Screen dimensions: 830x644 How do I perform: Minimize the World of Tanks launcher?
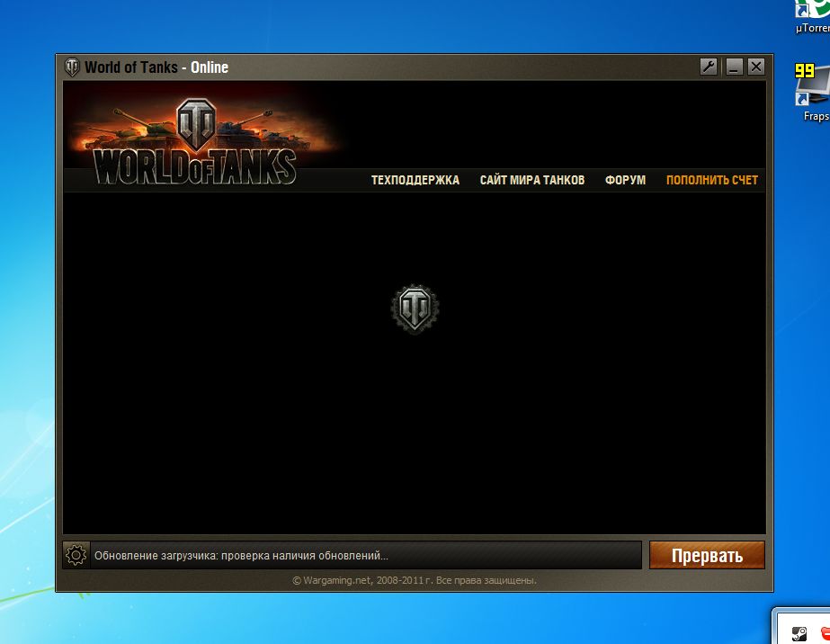(x=733, y=67)
